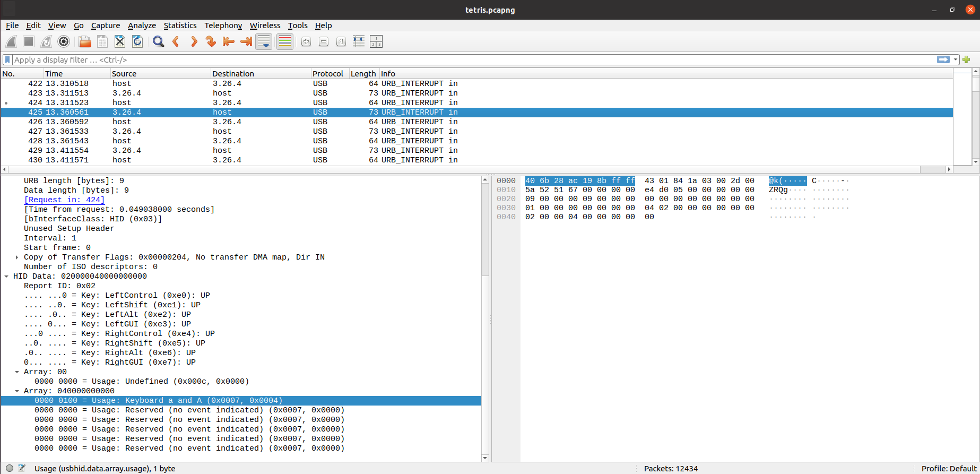Close the capture file via toolbar icon
This screenshot has height=474, width=980.
pos(120,41)
